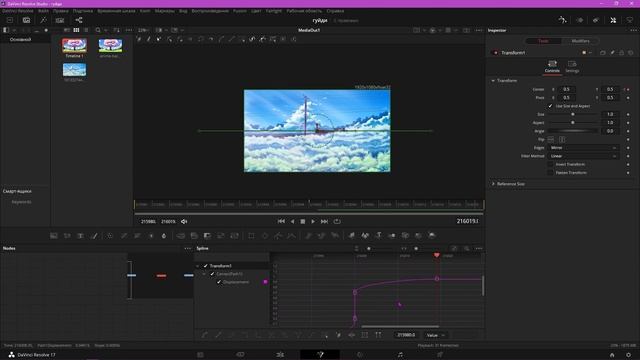The height and width of the screenshot is (360, 640).
Task: Select the Timeline 1 thumbnail
Action: tap(74, 45)
